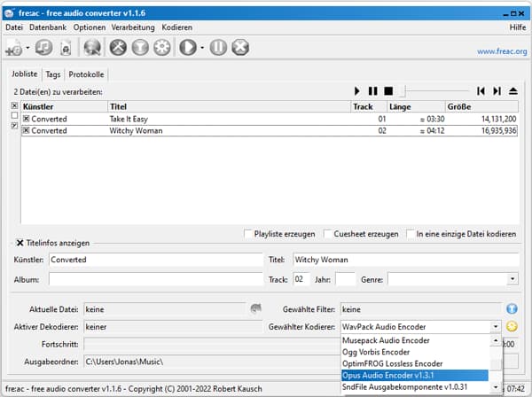Sort by the Künstler column header
Viewport: 532px width, 397px height.
(x=65, y=106)
